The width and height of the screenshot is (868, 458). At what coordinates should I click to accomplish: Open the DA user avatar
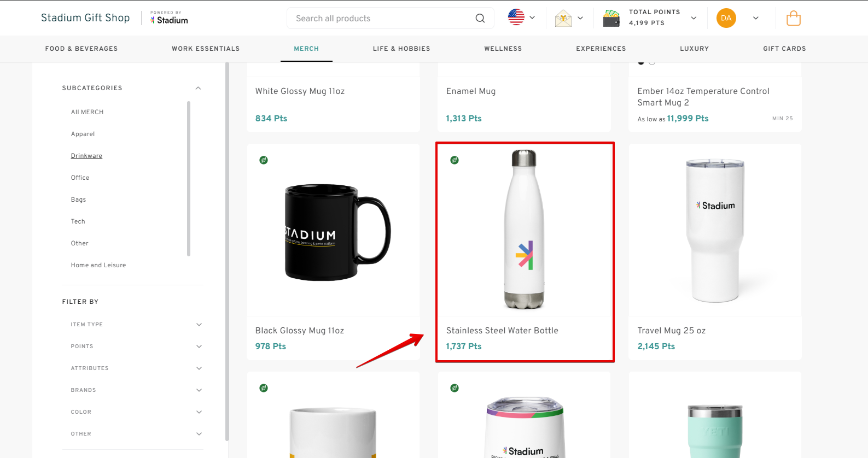point(726,18)
